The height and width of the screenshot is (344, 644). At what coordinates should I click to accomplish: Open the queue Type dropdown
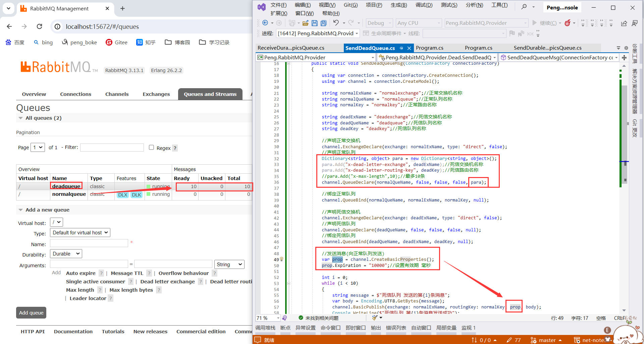tap(80, 232)
